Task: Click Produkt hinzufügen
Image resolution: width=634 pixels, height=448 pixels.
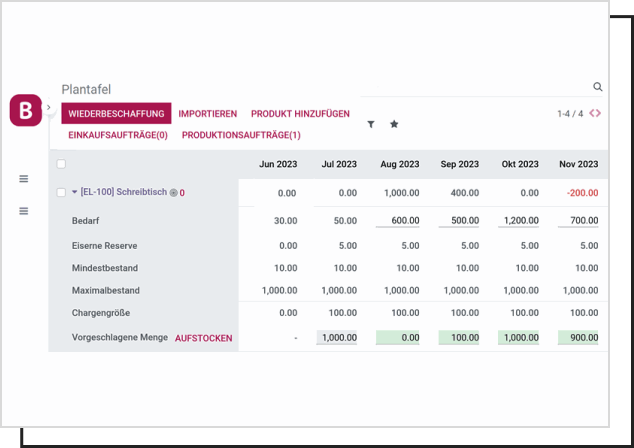Action: pos(300,114)
